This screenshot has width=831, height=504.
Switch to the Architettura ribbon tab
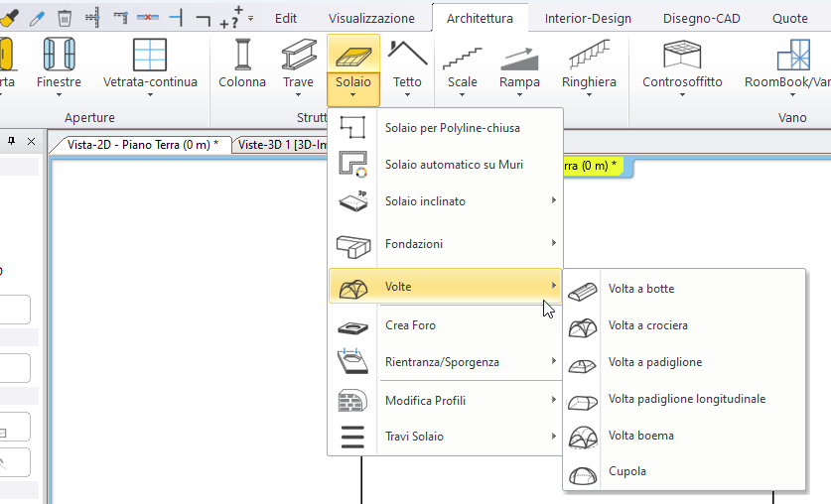click(x=480, y=19)
